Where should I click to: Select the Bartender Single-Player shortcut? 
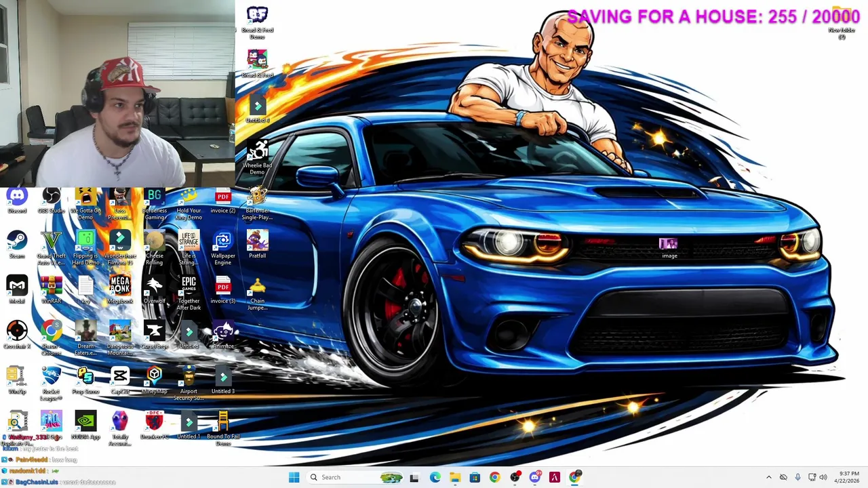[x=257, y=205]
